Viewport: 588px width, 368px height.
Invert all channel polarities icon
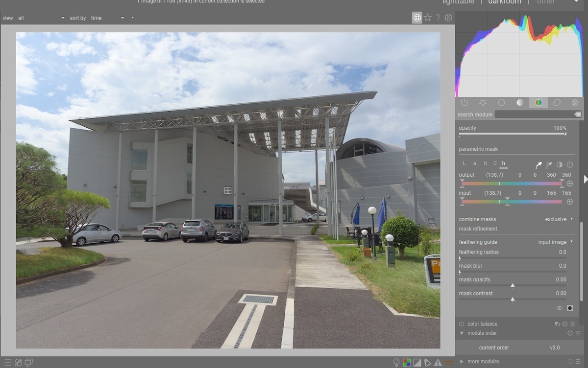coord(560,164)
